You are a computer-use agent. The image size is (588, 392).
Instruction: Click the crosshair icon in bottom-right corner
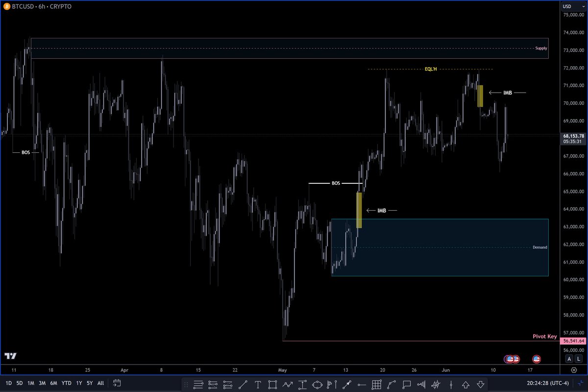[x=581, y=384]
